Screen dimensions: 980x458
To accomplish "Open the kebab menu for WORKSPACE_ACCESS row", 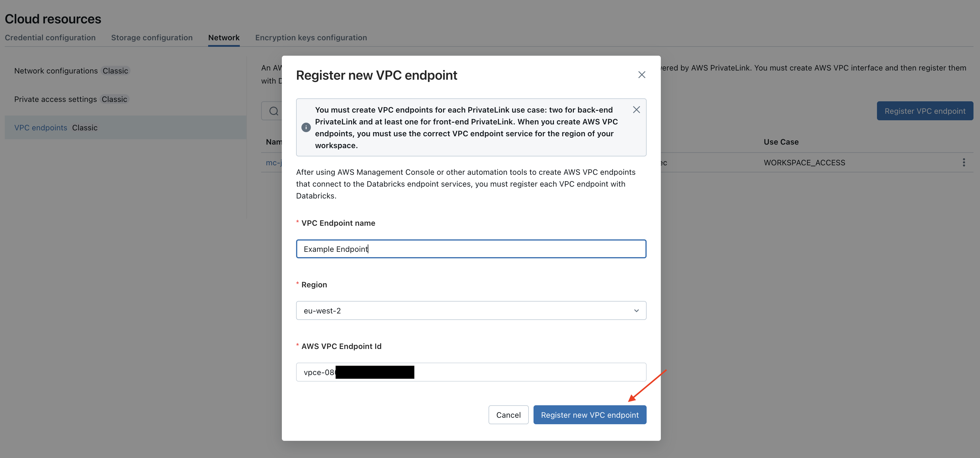I will tap(964, 163).
